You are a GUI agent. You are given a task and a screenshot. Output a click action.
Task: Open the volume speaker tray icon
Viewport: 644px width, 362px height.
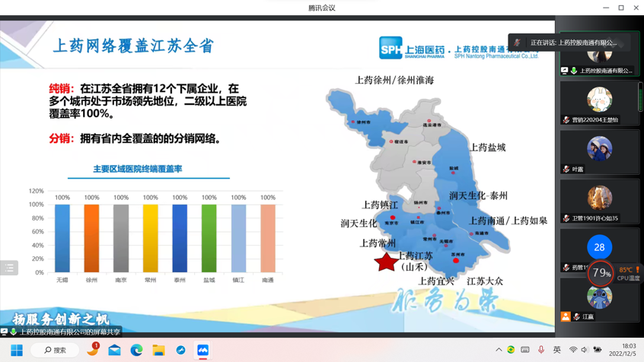[x=585, y=350]
